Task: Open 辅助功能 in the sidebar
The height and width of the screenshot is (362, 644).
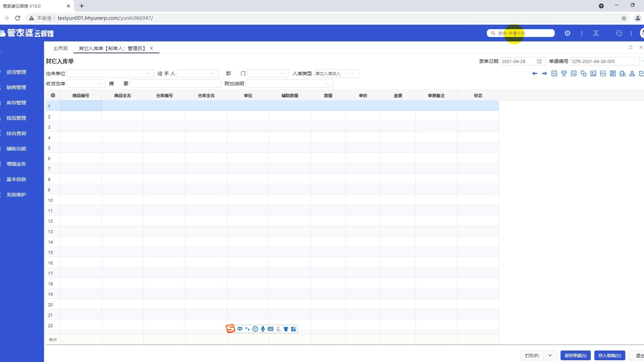Action: point(16,149)
